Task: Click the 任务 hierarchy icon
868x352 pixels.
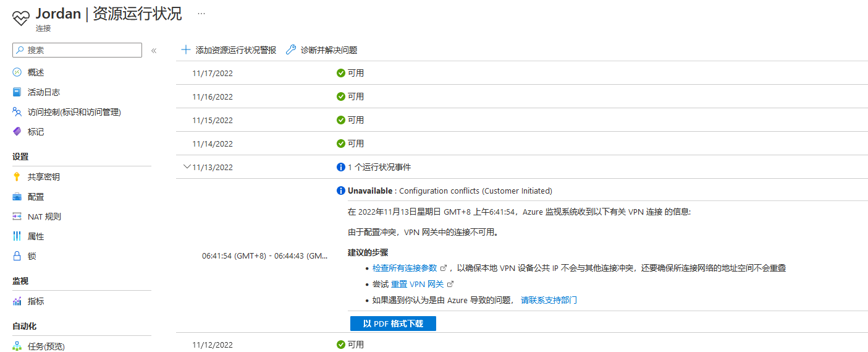Action: click(17, 346)
